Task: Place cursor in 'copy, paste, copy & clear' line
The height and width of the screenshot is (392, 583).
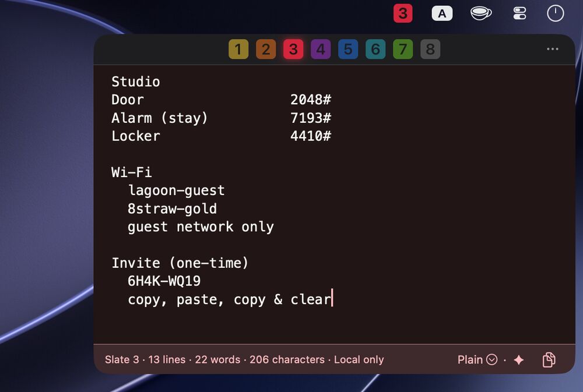Action: [229, 299]
